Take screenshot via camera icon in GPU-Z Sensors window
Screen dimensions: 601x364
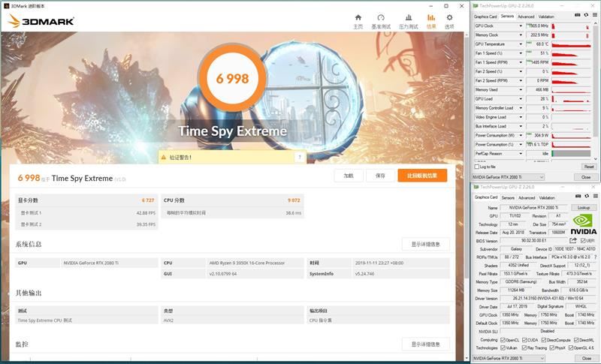578,15
